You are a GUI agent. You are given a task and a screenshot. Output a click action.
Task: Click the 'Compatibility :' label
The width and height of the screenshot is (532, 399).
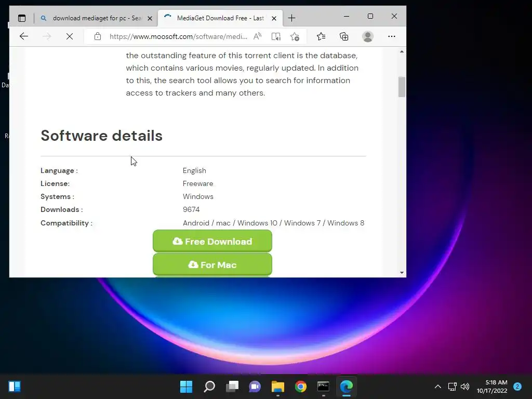66,223
